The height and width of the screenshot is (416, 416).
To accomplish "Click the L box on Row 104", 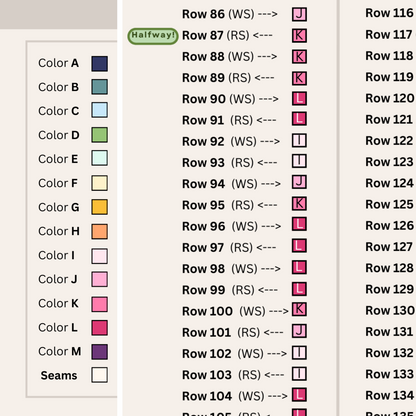I will [299, 395].
